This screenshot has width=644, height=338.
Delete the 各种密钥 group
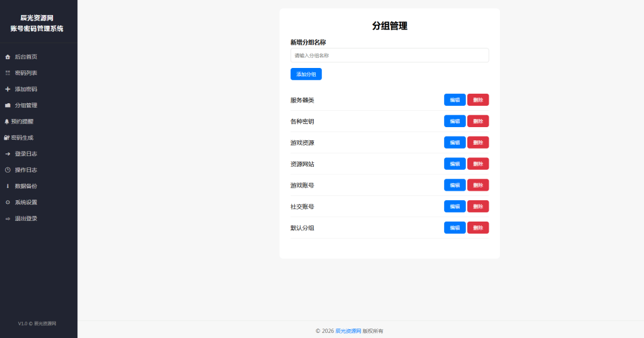click(x=478, y=121)
